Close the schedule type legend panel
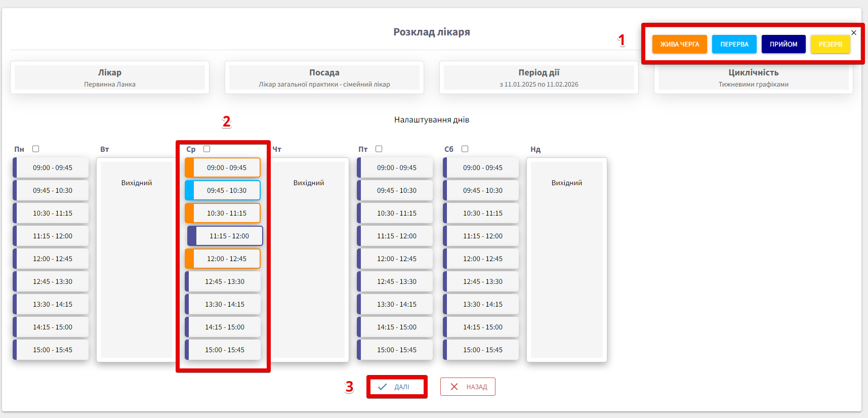Image resolution: width=868 pixels, height=418 pixels. pos(854,33)
